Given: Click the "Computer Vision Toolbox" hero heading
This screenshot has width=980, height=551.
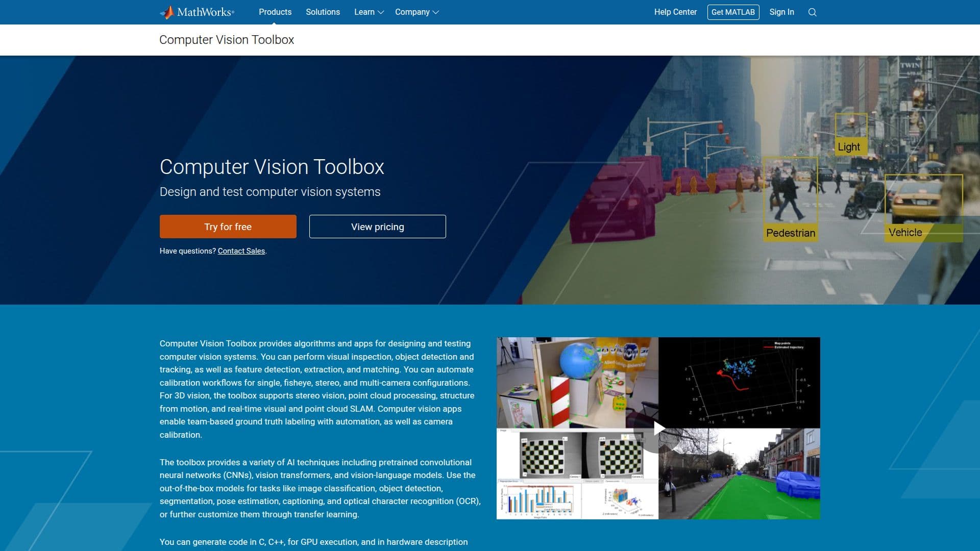Looking at the screenshot, I should 272,167.
